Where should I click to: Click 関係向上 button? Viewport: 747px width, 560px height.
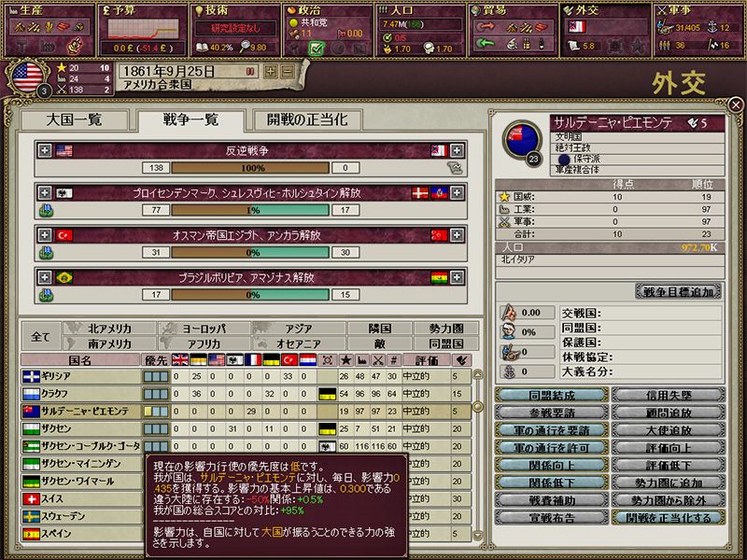point(552,465)
